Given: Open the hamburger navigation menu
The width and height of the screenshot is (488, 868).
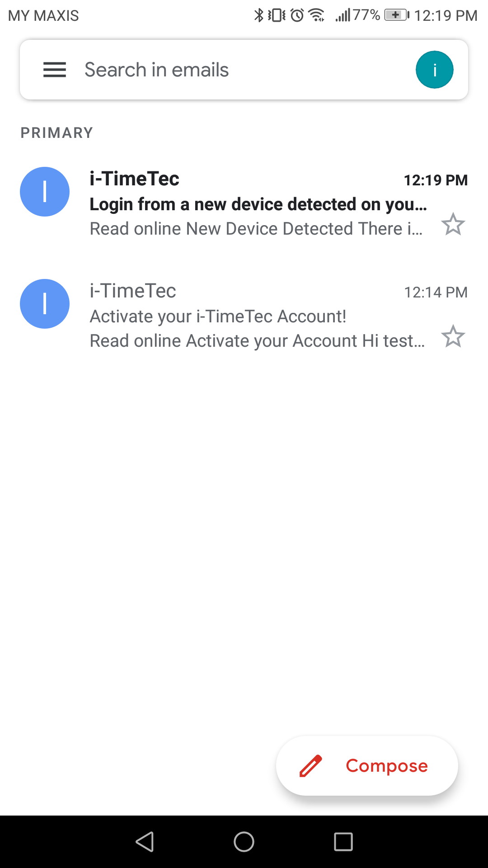Looking at the screenshot, I should 55,70.
